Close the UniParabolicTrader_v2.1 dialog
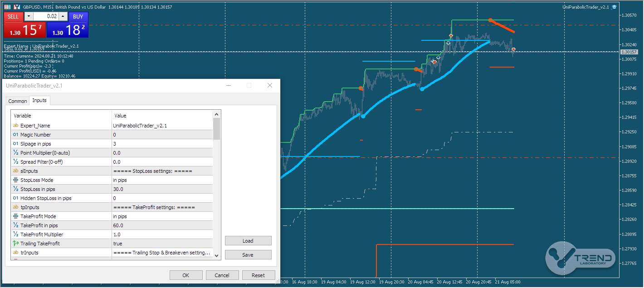The width and height of the screenshot is (644, 288). [270, 85]
